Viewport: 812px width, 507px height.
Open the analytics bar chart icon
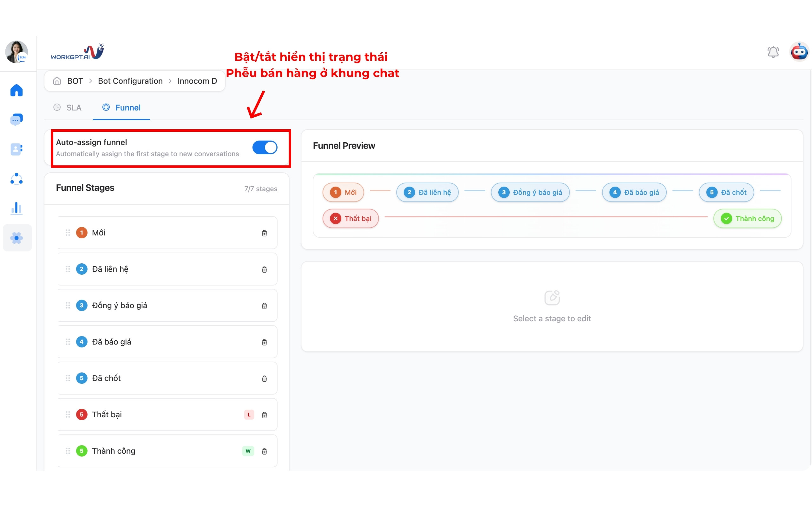[16, 208]
